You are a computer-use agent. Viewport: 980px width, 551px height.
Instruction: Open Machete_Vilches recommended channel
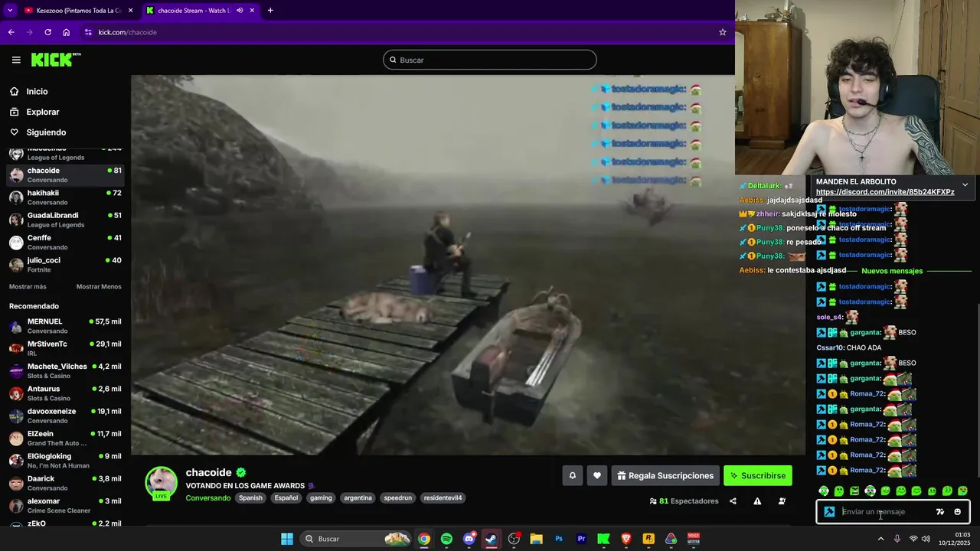tap(65, 371)
